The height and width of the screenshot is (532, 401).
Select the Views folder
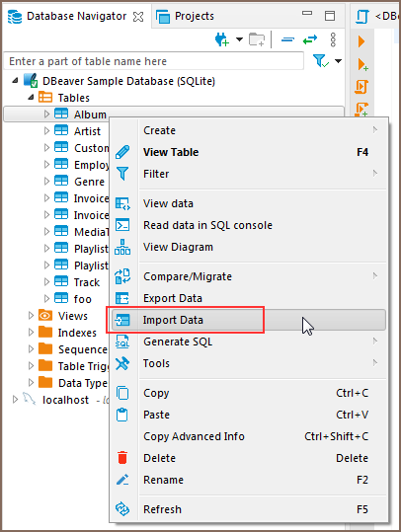click(73, 316)
